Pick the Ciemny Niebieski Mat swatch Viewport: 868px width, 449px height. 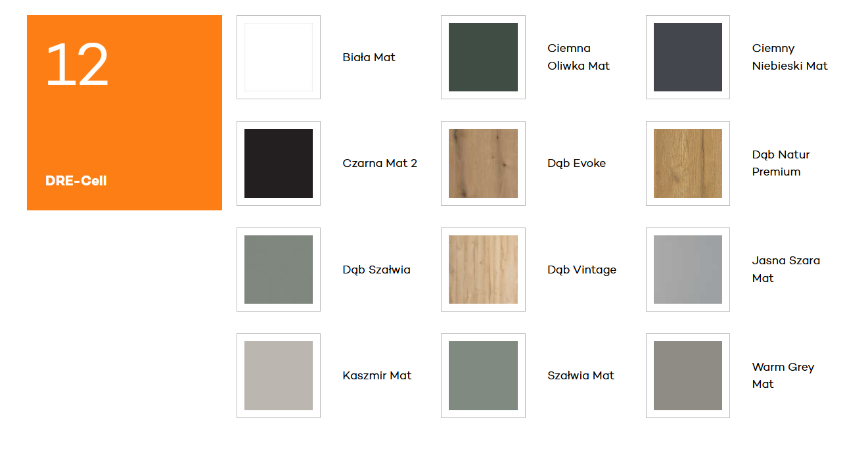click(688, 57)
